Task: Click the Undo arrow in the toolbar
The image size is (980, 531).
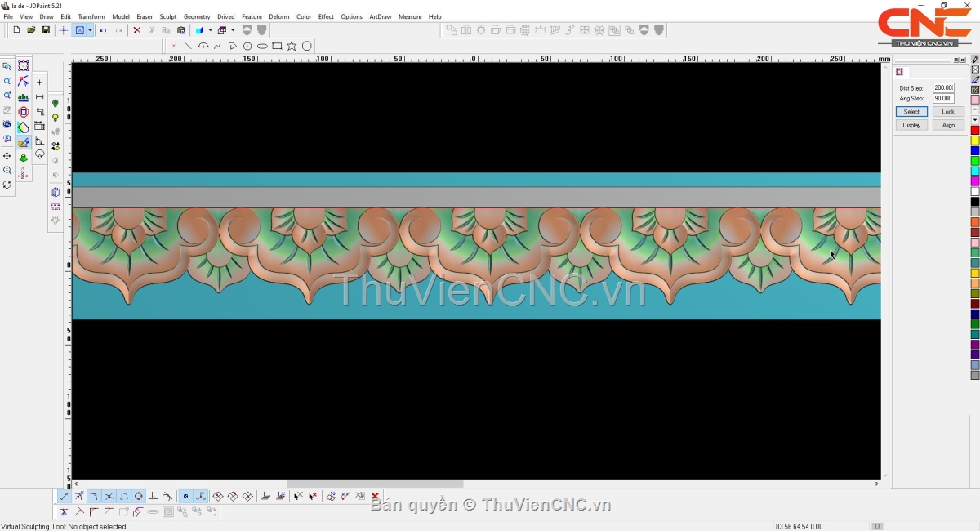Action: point(103,30)
